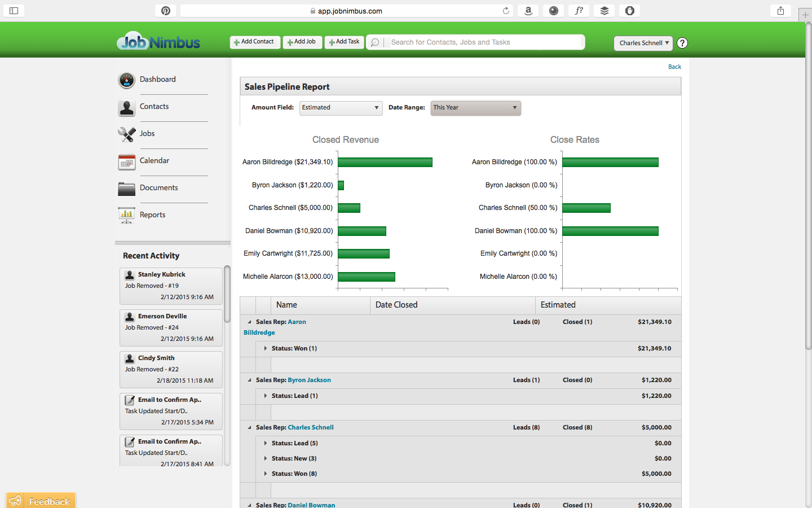Expand Status: Lead (1) row

tap(265, 396)
